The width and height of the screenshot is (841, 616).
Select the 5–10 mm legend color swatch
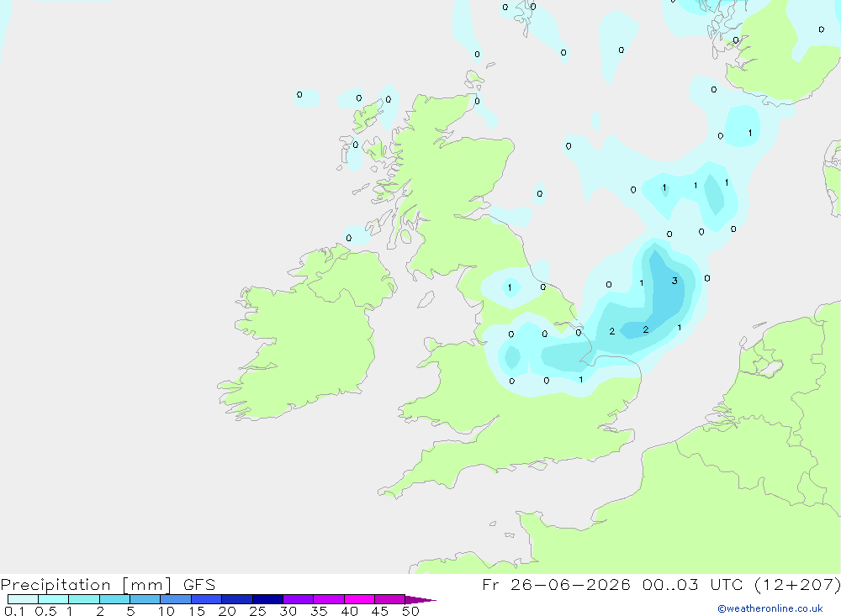coord(145,599)
